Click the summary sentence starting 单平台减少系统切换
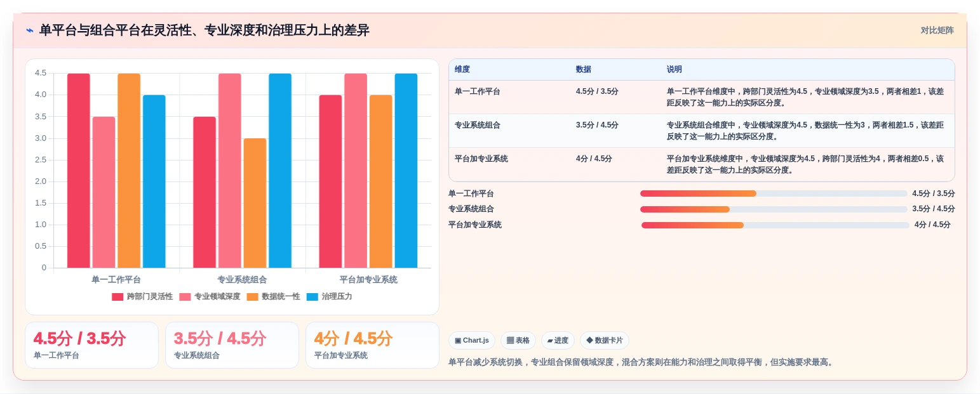The image size is (980, 394). point(641,362)
